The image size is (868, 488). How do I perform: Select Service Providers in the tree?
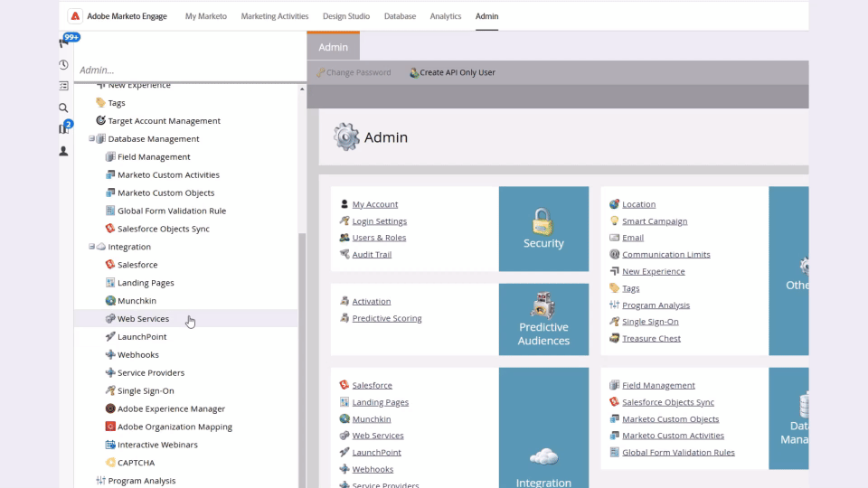[x=151, y=372]
